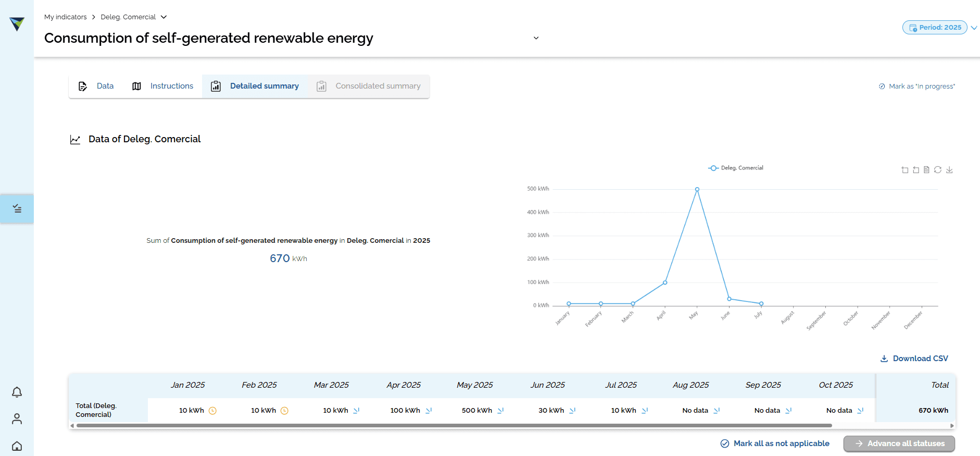This screenshot has width=980, height=456.
Task: Expand the Deleg. Comercial breadcrumb dropdown
Action: pos(164,17)
